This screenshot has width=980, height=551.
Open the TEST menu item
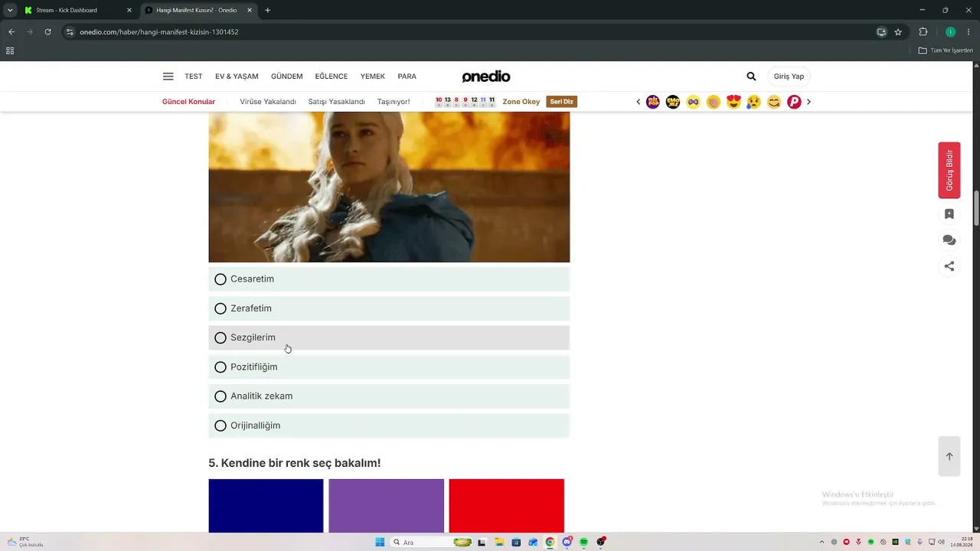[194, 77]
